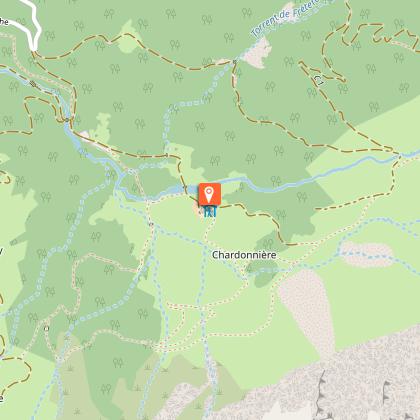Select the small woodland patch just below the Chardonnière label
Screen dimensions: 420x420
(266, 273)
